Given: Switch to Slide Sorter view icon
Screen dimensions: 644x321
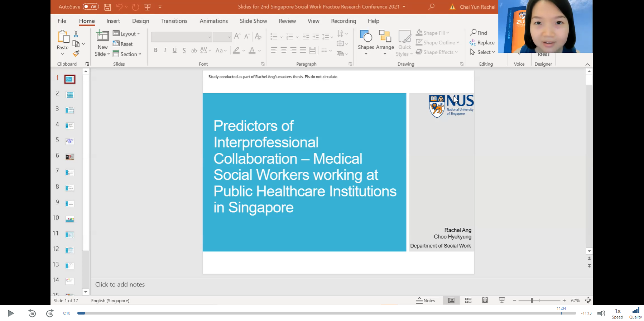Looking at the screenshot, I should click(468, 301).
